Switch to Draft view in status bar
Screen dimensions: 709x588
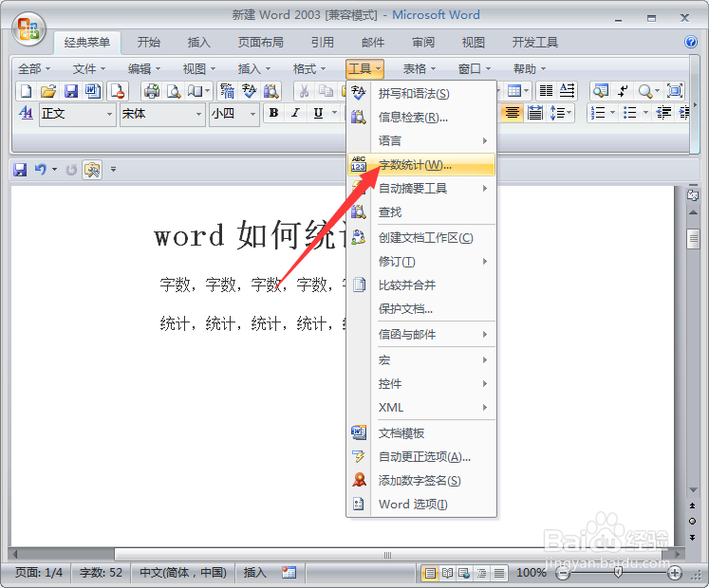(498, 573)
